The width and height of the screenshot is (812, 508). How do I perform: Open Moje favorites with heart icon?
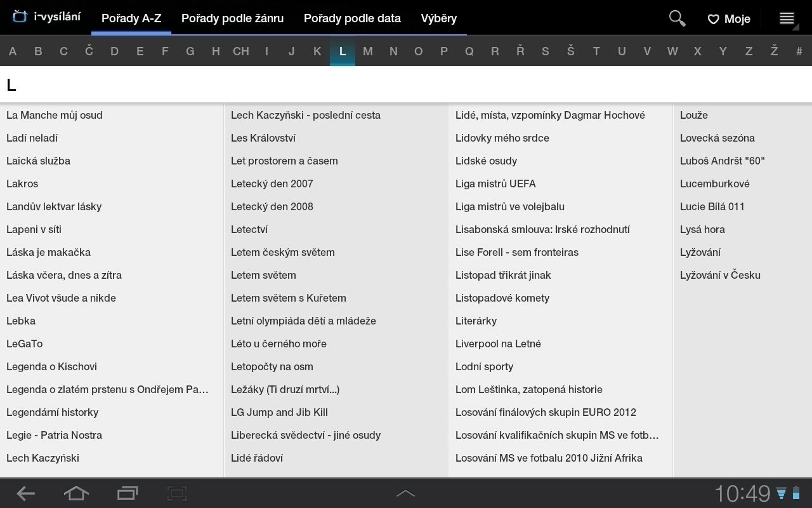pos(729,19)
